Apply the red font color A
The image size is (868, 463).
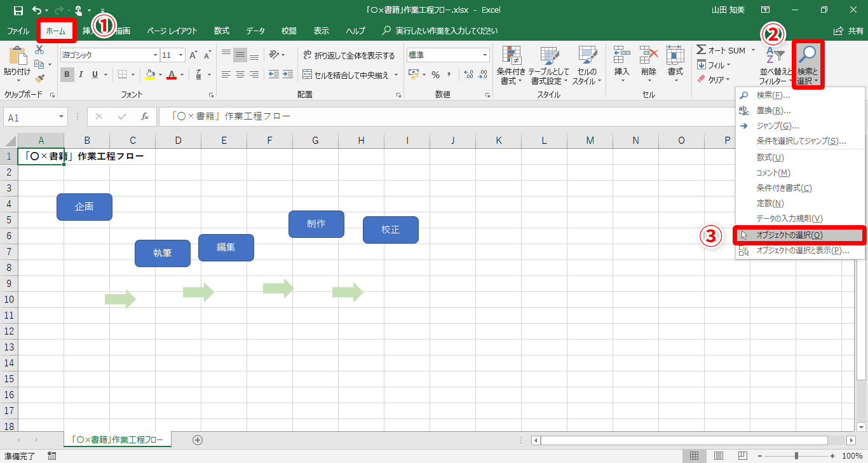tap(172, 74)
